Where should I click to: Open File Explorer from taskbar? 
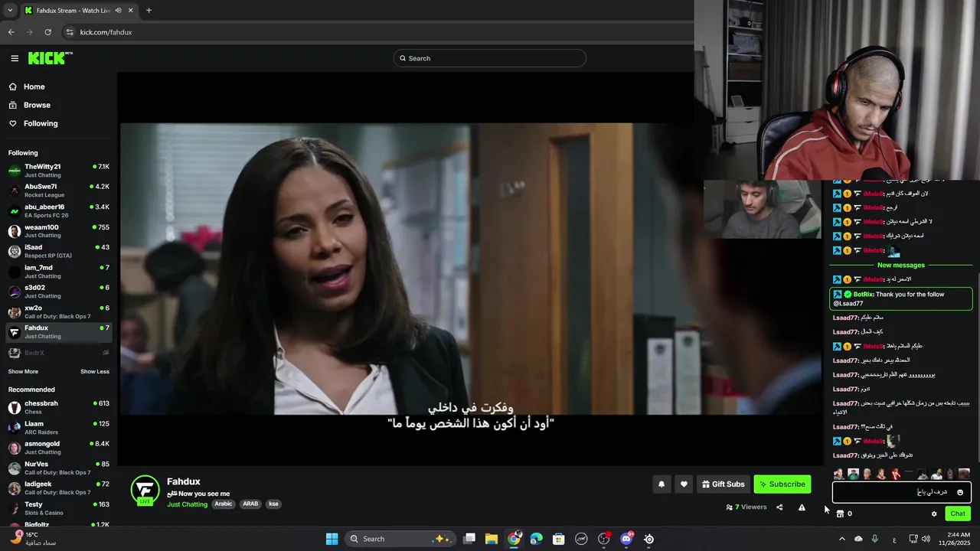(492, 539)
